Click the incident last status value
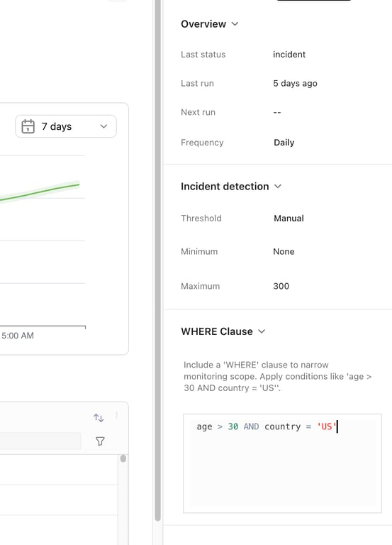 (x=289, y=55)
